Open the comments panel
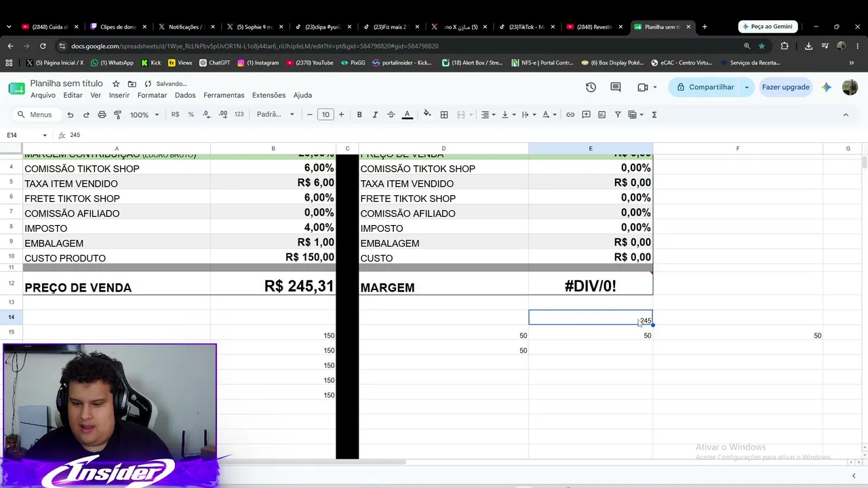The height and width of the screenshot is (488, 868). (616, 87)
